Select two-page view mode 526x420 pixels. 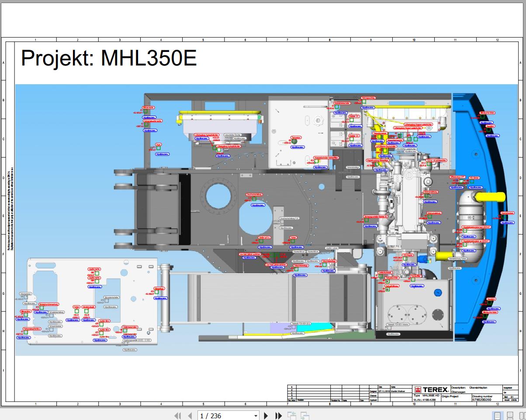pos(523,416)
